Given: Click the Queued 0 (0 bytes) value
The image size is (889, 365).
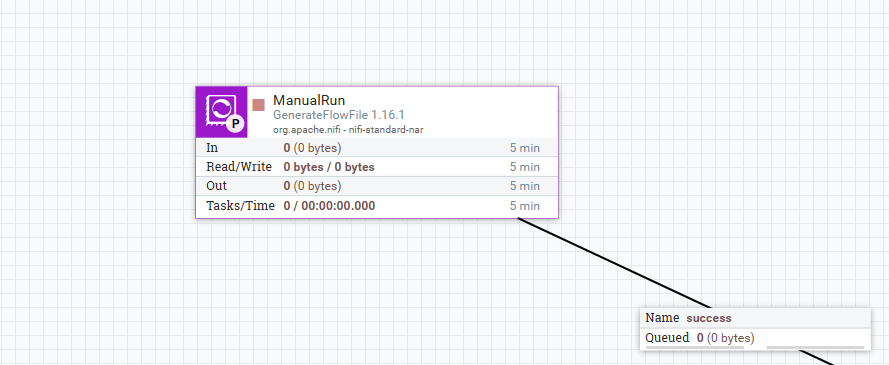Looking at the screenshot, I should tap(726, 338).
